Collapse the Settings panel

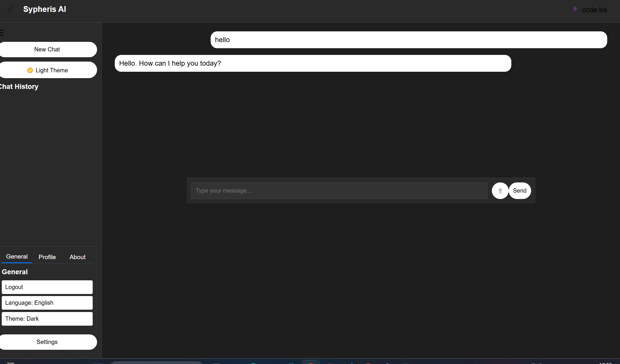tap(47, 342)
